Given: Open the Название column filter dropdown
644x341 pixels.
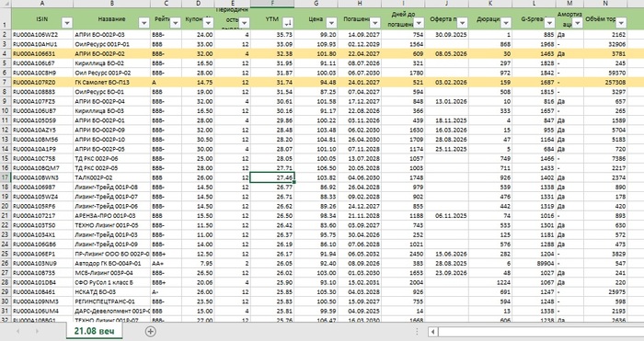Looking at the screenshot, I should click(x=144, y=23).
